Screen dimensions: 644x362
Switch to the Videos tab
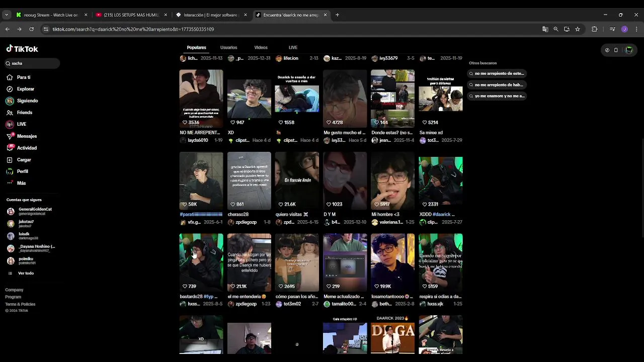pos(261,47)
